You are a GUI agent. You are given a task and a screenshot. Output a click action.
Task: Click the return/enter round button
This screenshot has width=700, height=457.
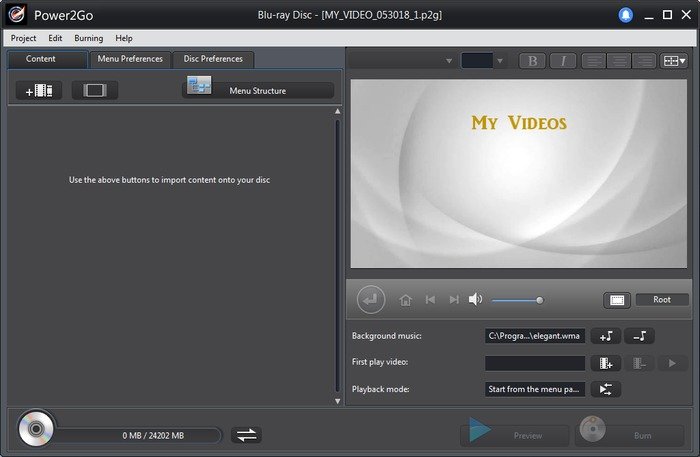[x=371, y=299]
